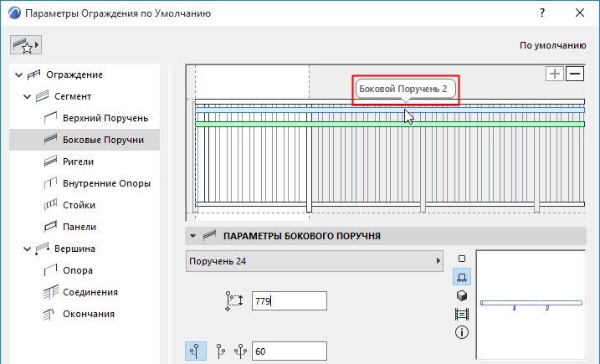The height and width of the screenshot is (364, 600).
Task: Click the offset field with value 60
Action: pyautogui.click(x=290, y=351)
